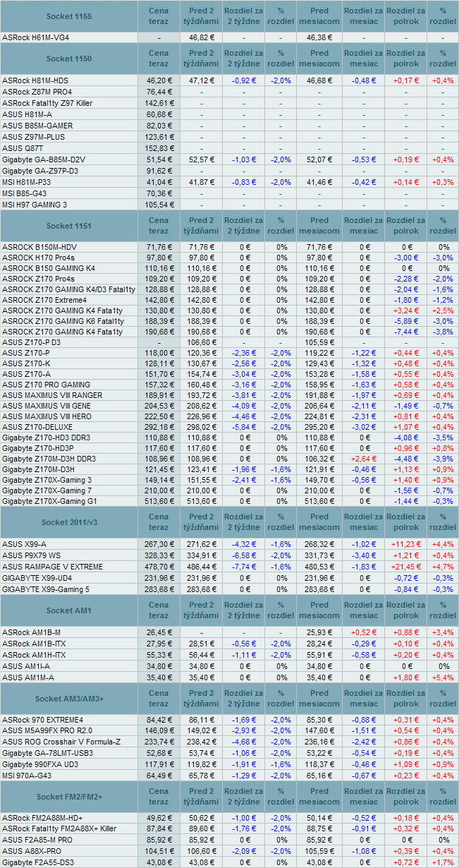Select the MSI H97 GAMING 3 name
This screenshot has height=868, width=459.
(35, 205)
